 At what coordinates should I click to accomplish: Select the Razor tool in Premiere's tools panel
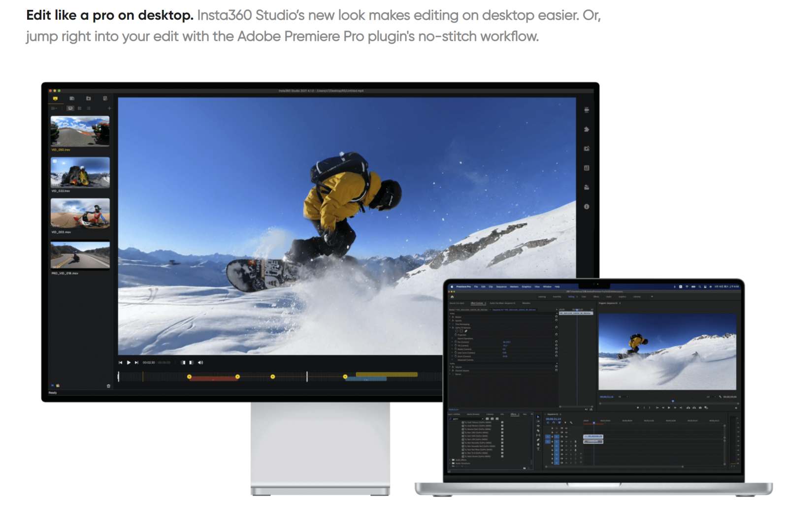click(538, 431)
